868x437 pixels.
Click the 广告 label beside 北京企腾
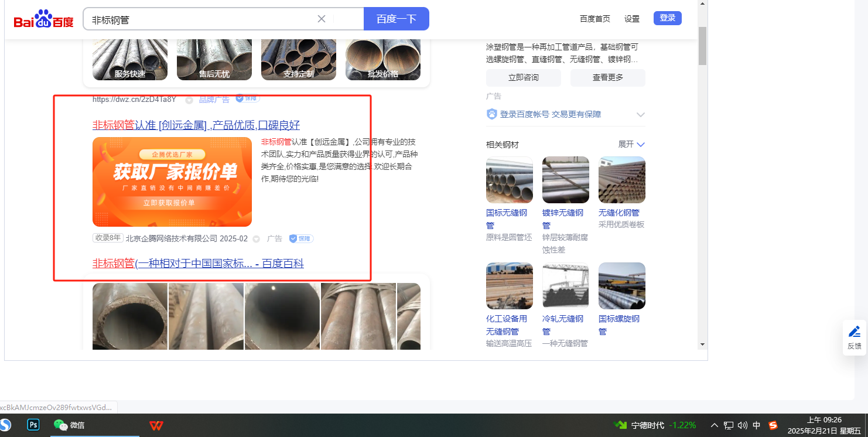click(275, 238)
